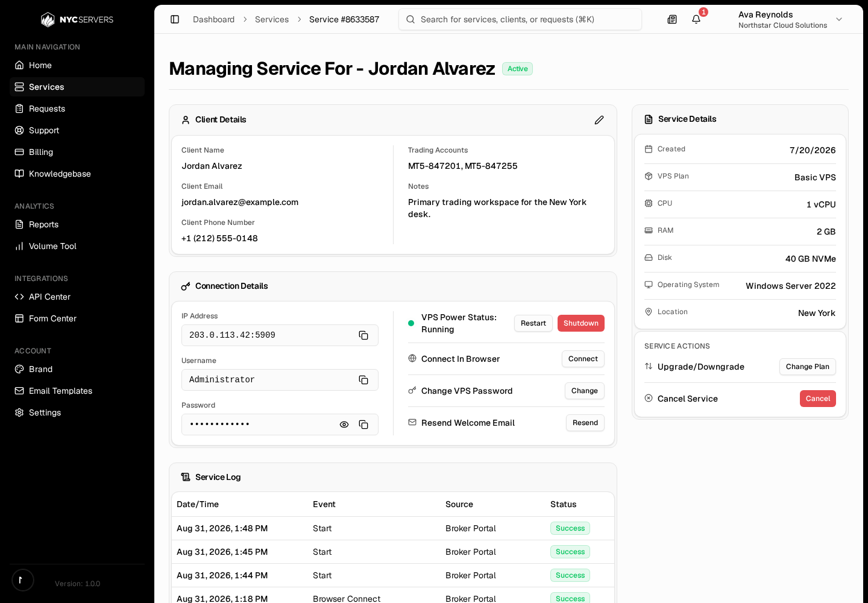Screen dimensions: 868x603
Task: Click the Username field
Action: [280, 380]
